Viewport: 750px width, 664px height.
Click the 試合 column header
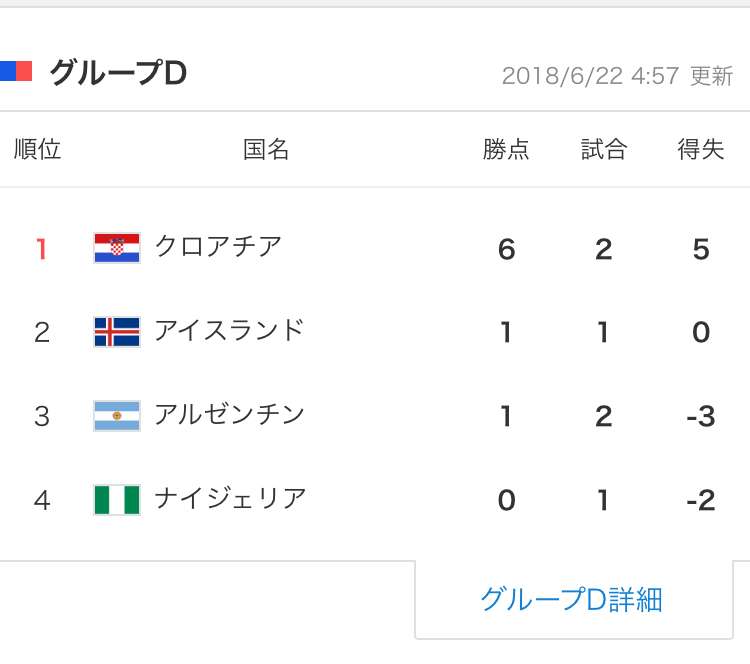coord(604,149)
